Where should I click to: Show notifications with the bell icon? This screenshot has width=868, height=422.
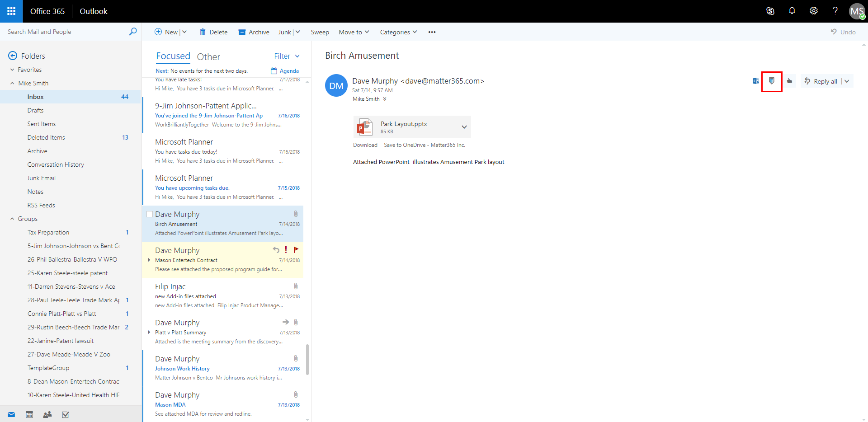pos(792,11)
